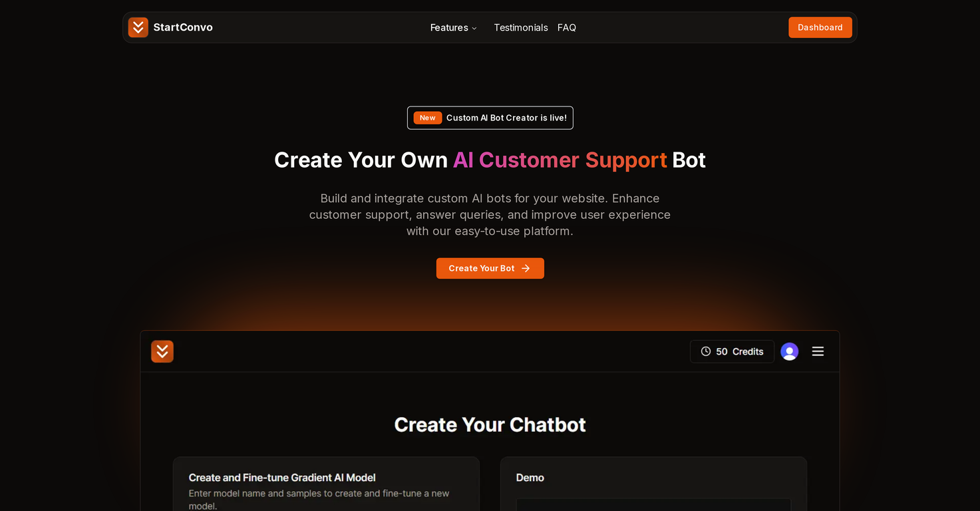Open the Dashboard button
This screenshot has width=980, height=511.
click(820, 27)
